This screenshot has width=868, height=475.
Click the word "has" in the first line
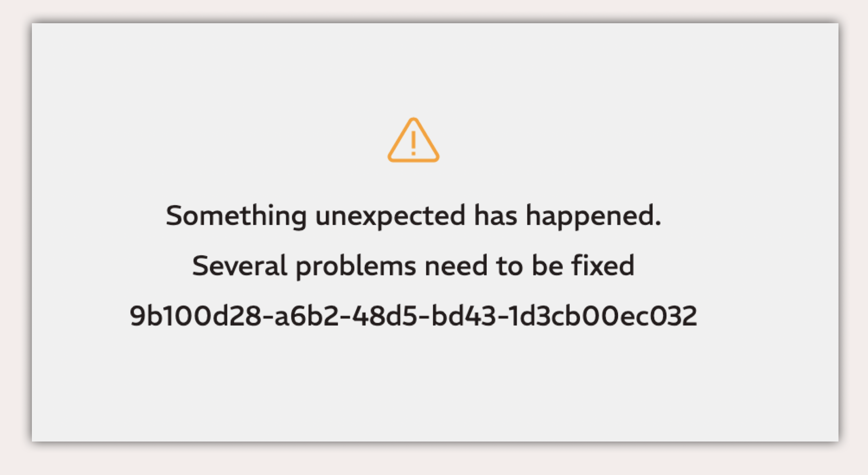pos(495,216)
